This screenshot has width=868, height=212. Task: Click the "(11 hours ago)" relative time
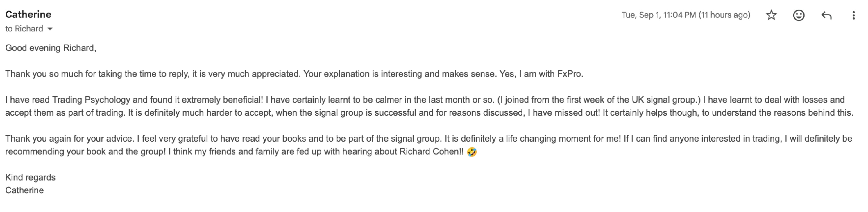pos(724,15)
